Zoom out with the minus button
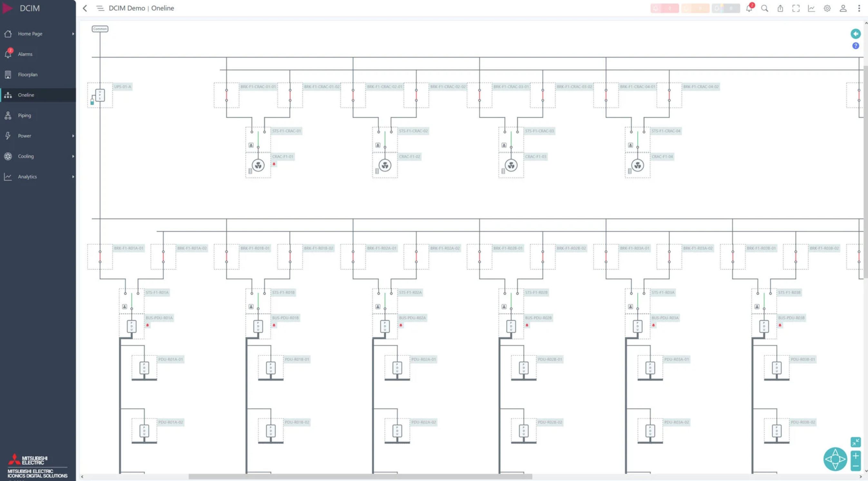868x481 pixels. [x=855, y=466]
